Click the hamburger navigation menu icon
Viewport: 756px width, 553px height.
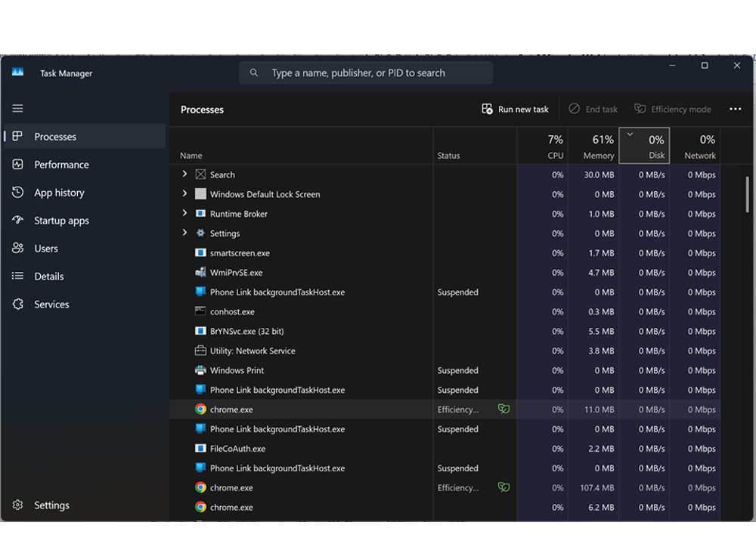click(x=17, y=109)
